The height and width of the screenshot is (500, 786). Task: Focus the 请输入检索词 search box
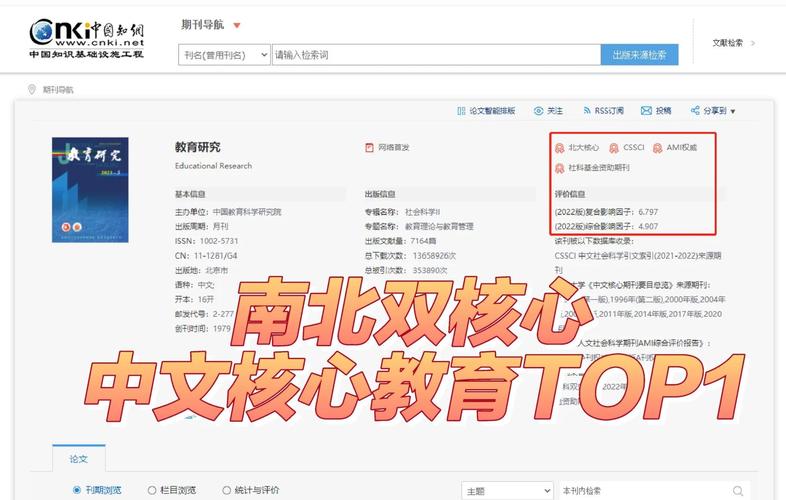(x=436, y=55)
